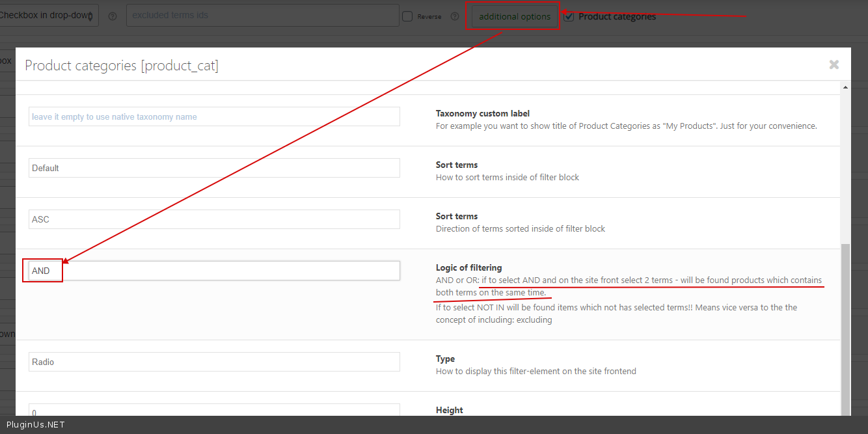The height and width of the screenshot is (434, 868).
Task: Expand the 'ASC' sort direction dropdown
Action: [x=214, y=219]
